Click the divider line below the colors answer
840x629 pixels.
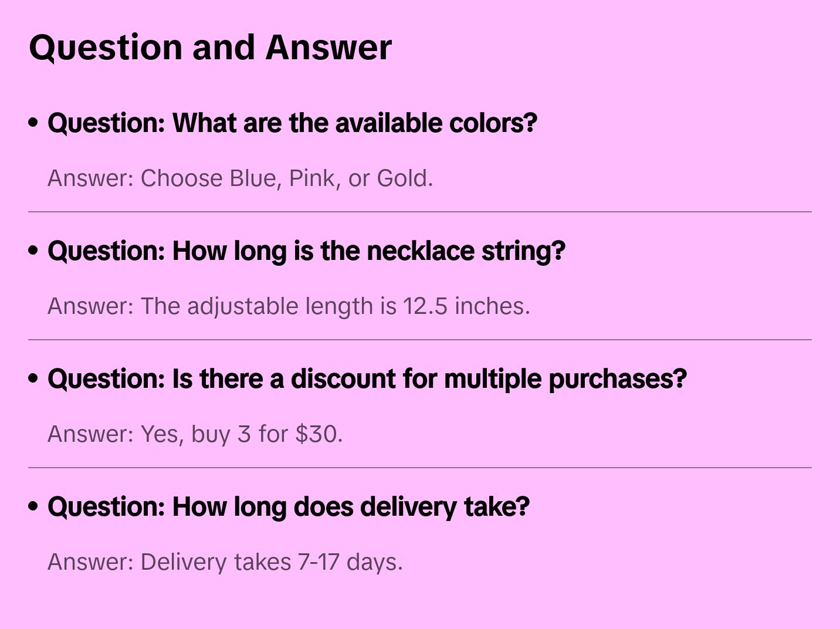[x=420, y=212]
